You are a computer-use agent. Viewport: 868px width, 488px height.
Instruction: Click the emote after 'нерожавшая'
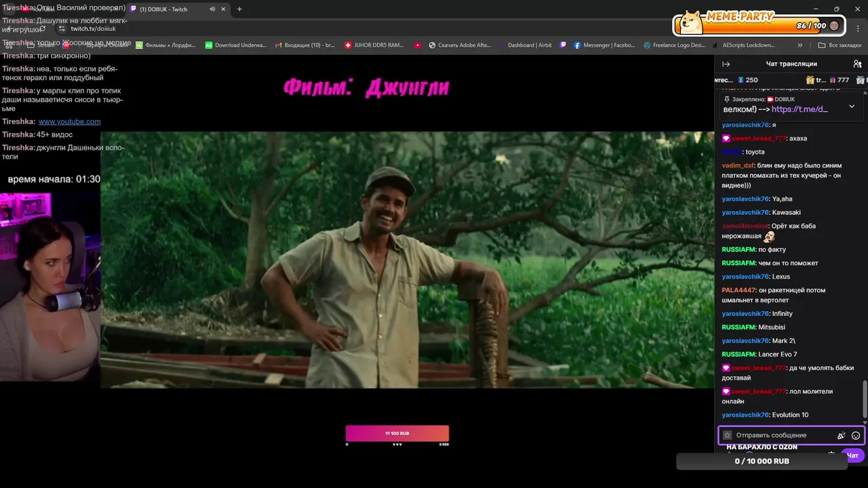tap(769, 236)
